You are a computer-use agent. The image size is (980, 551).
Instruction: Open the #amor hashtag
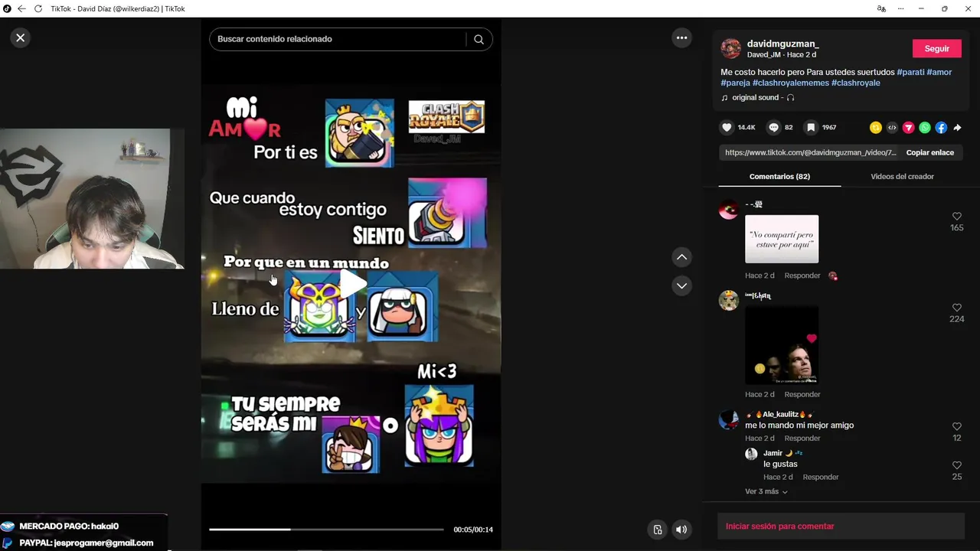tap(939, 72)
